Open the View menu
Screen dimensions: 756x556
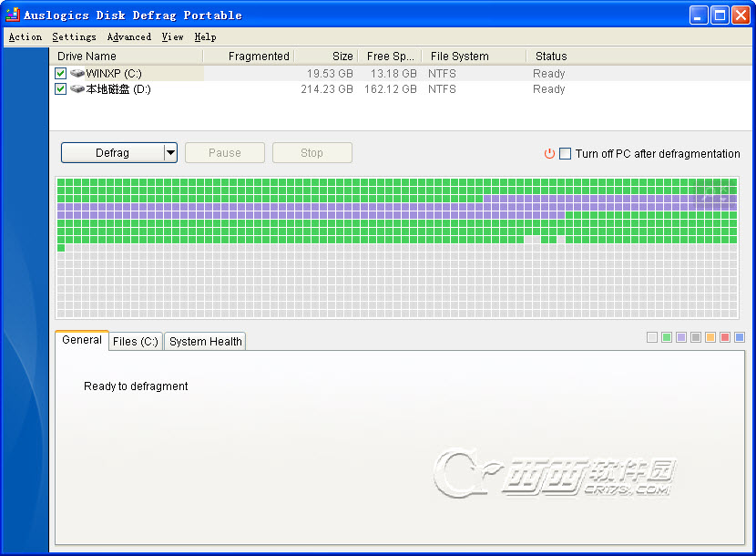pos(172,36)
